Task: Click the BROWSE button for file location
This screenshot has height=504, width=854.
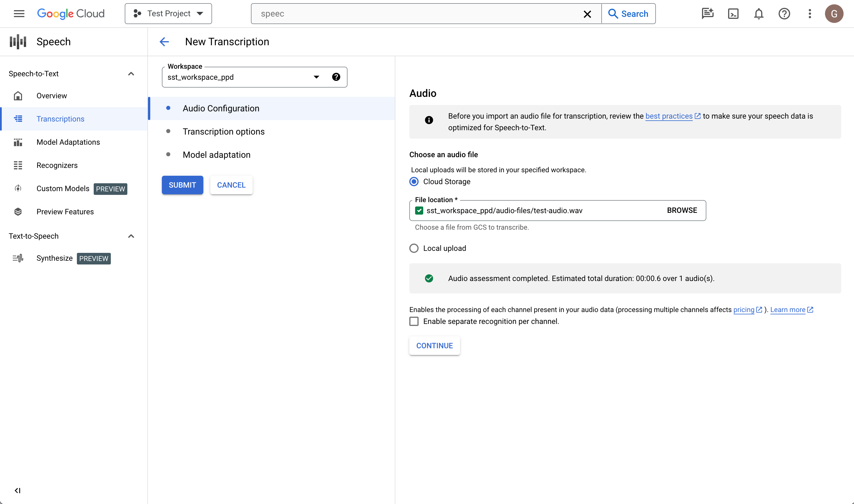Action: coord(682,210)
